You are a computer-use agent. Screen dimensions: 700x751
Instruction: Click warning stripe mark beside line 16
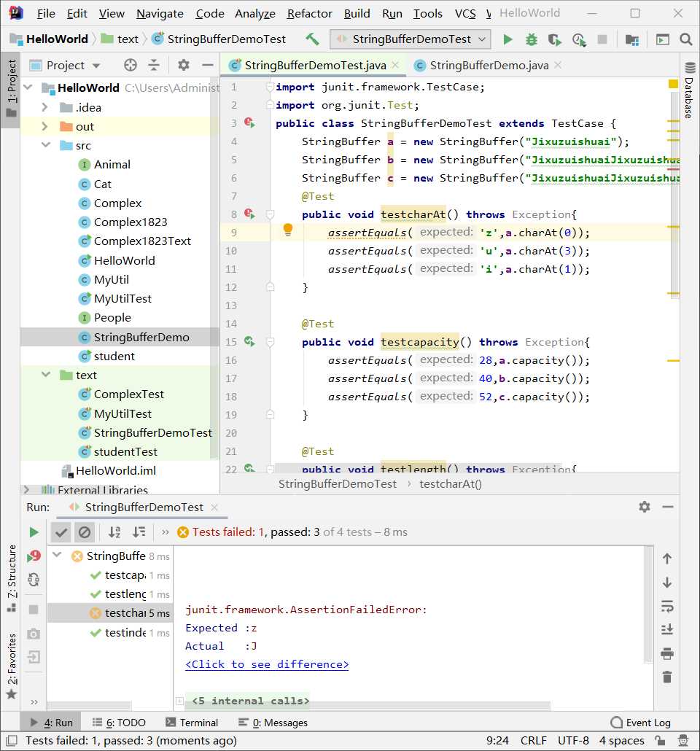673,360
